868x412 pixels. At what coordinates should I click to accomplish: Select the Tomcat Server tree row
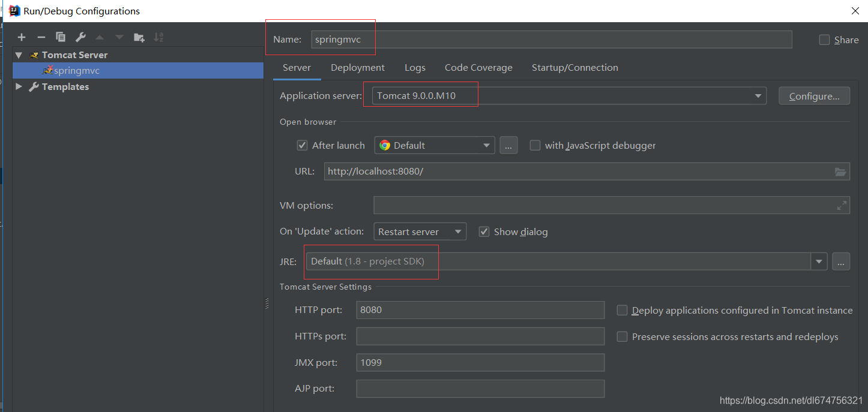click(138, 55)
